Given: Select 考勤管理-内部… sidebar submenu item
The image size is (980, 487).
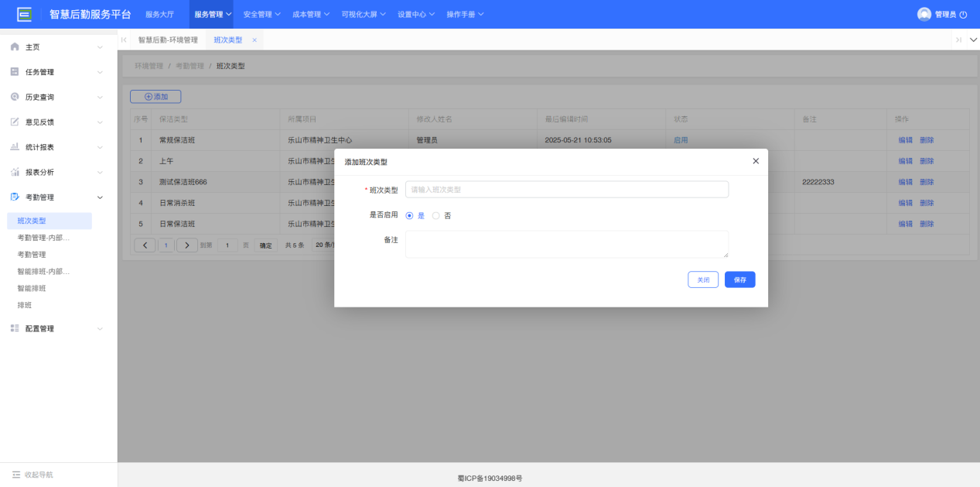Looking at the screenshot, I should tap(44, 238).
